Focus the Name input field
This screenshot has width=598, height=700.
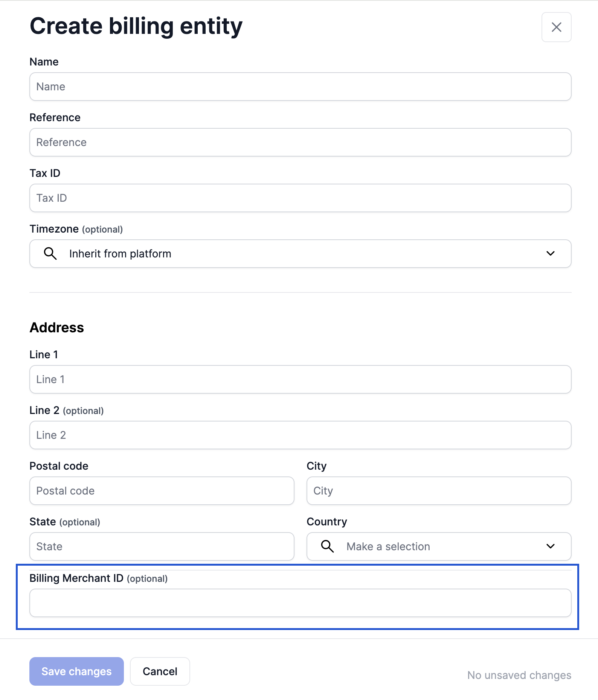pos(300,87)
